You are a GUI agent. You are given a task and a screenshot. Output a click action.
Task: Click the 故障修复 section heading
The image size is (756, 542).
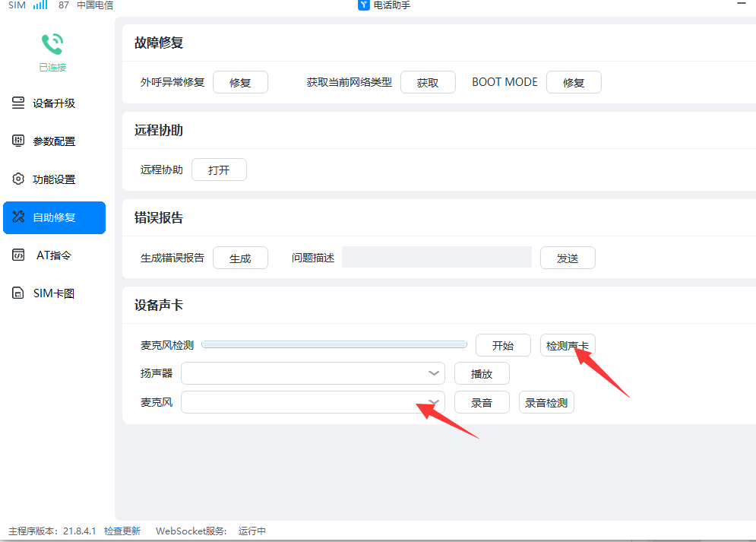point(159,43)
